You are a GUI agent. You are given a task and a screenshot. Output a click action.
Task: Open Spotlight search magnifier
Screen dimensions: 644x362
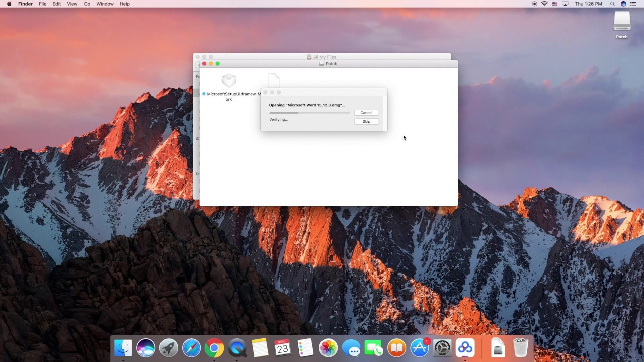click(612, 4)
